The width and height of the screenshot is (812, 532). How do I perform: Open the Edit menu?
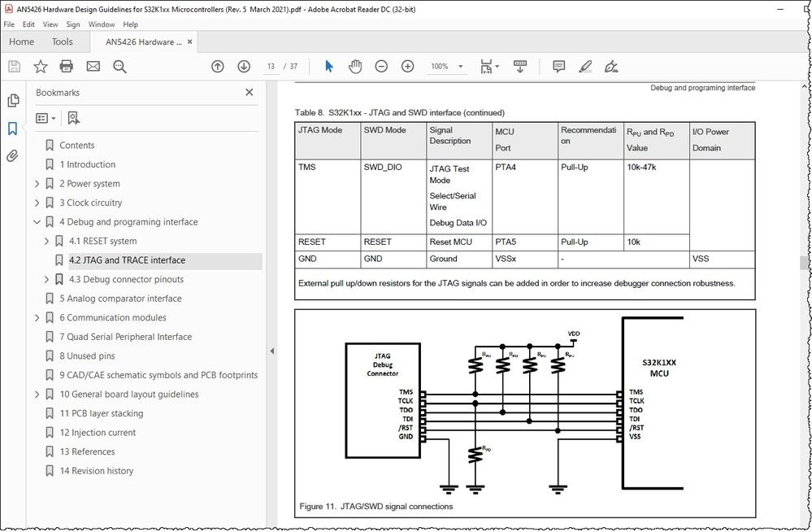(28, 24)
